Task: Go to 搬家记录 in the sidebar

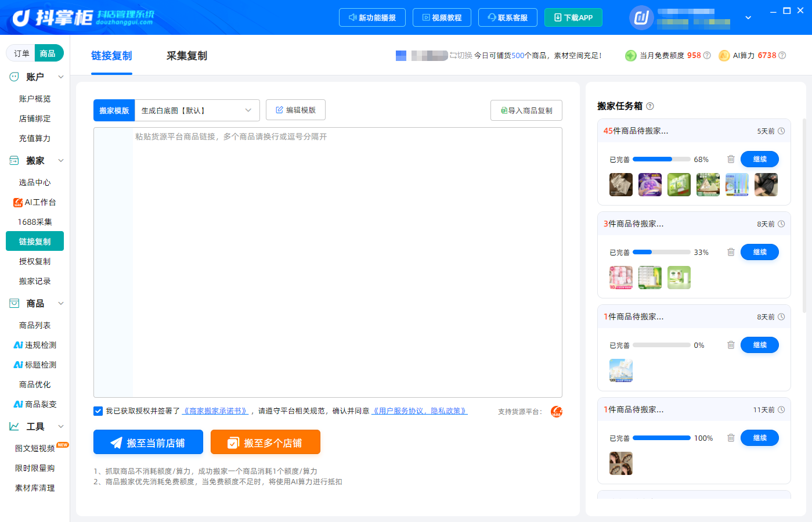Action: coord(35,281)
